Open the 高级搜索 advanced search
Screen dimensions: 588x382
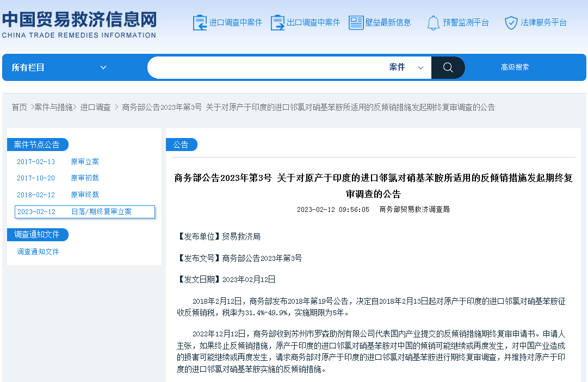(514, 67)
